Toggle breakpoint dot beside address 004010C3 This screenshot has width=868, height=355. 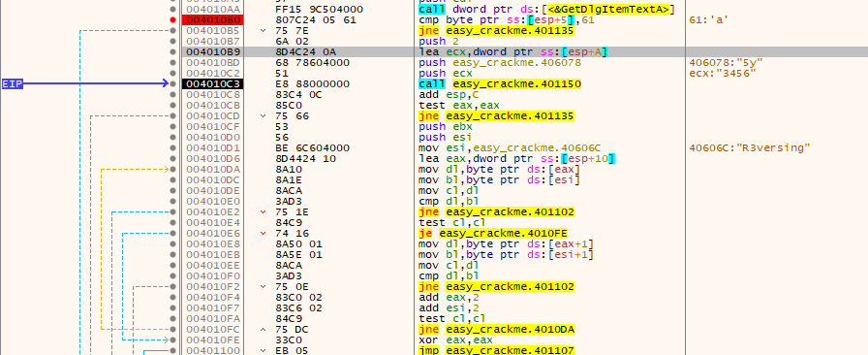click(x=173, y=83)
